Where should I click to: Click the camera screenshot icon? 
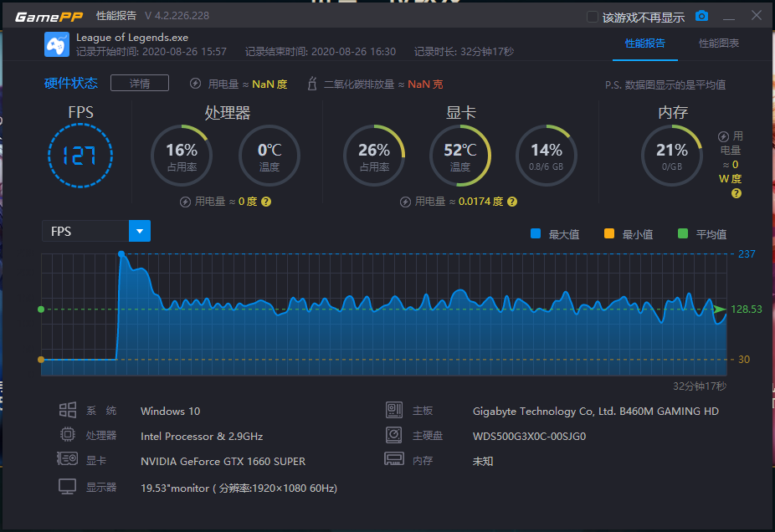click(701, 16)
